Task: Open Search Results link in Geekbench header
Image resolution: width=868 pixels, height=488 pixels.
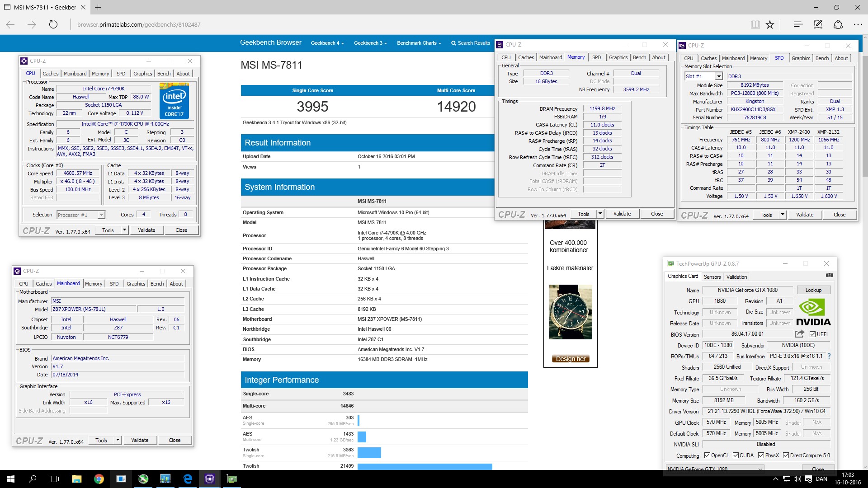Action: [x=471, y=43]
